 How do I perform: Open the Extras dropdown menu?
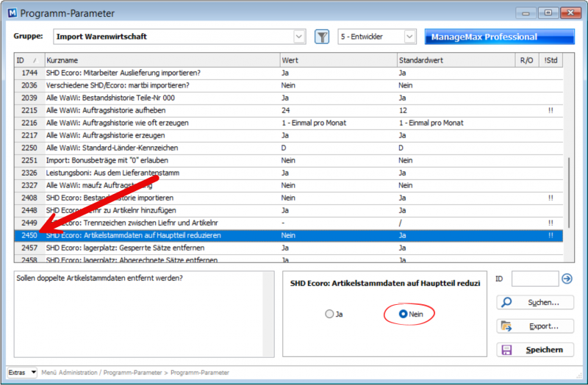point(22,373)
